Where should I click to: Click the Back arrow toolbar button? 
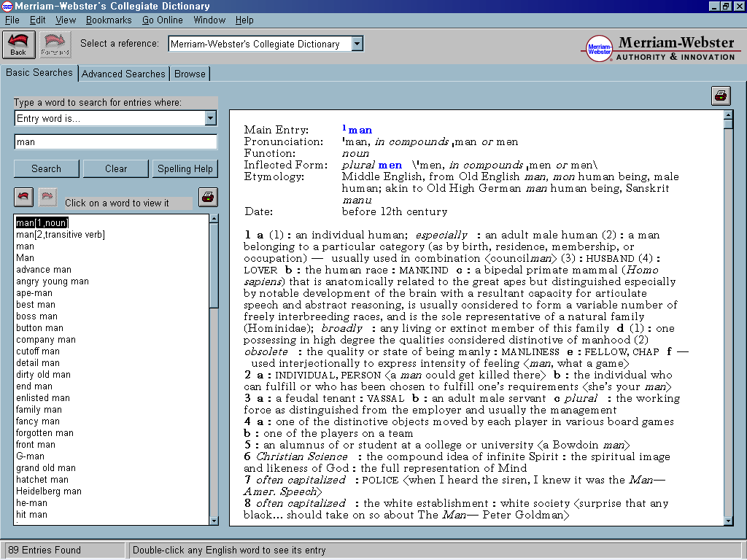click(x=18, y=44)
